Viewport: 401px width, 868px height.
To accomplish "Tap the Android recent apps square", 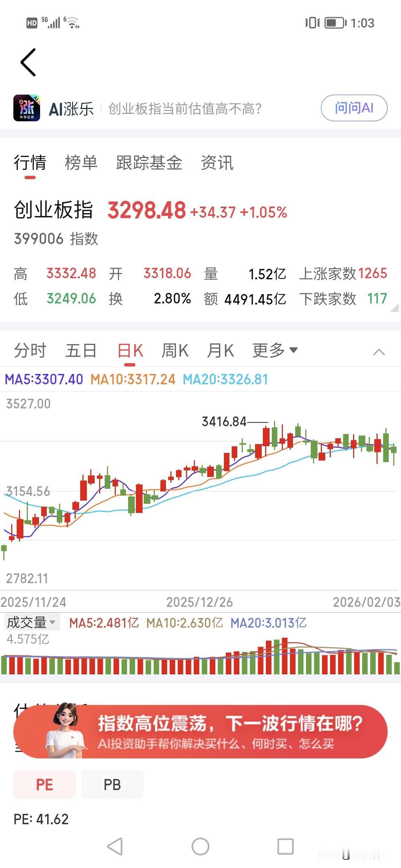I will (286, 846).
